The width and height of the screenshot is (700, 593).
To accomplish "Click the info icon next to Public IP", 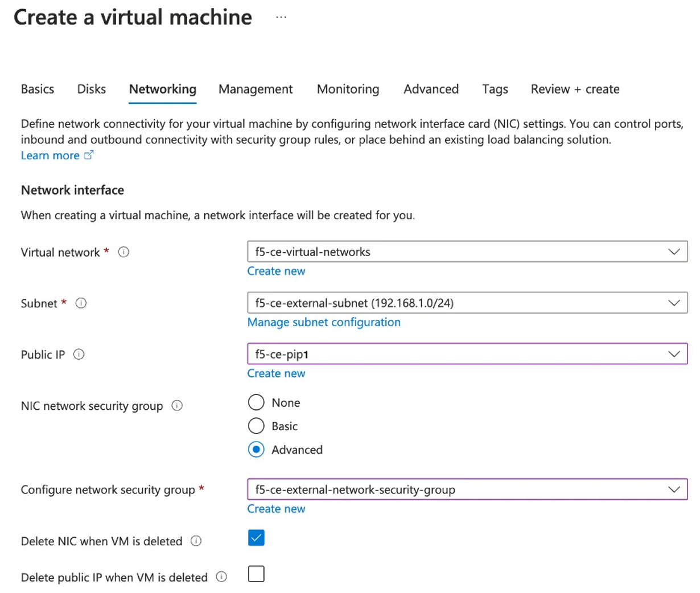I will click(80, 355).
